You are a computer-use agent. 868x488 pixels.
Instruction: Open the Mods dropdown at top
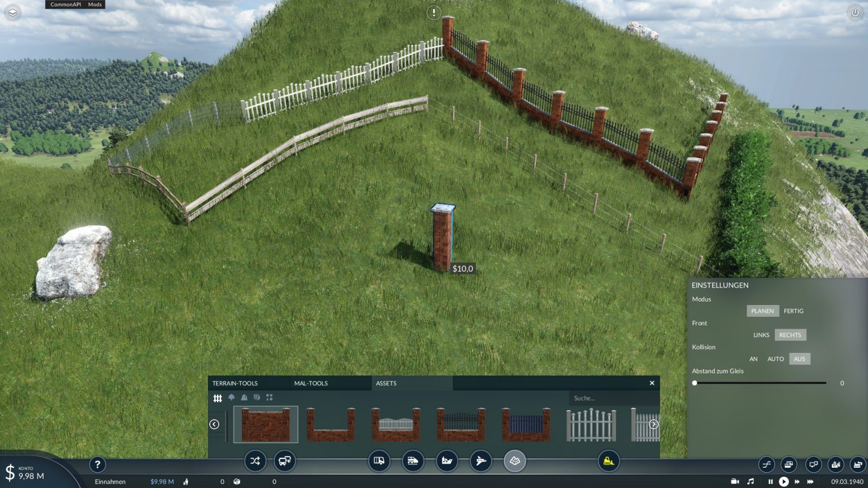click(95, 5)
